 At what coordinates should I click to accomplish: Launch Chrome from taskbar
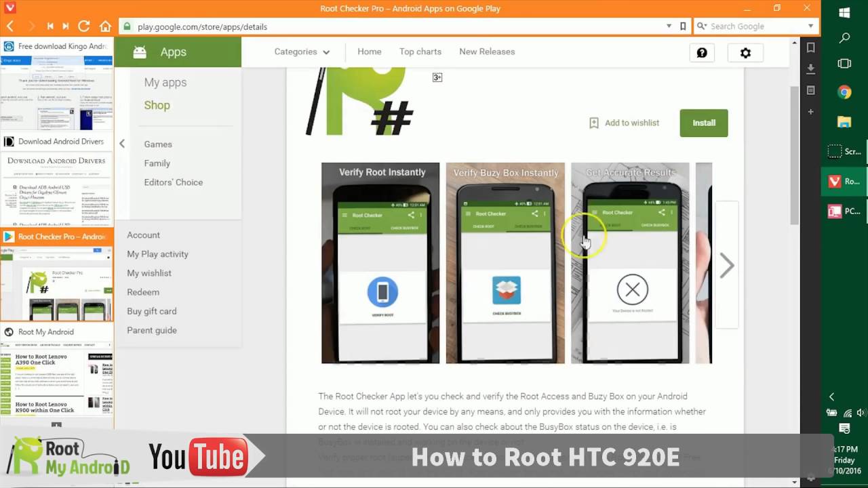point(844,92)
